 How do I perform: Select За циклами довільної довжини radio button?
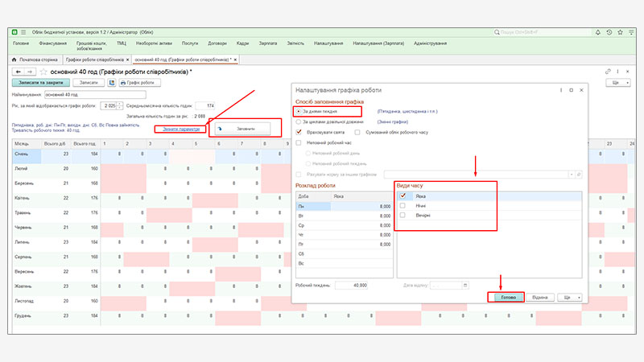[x=299, y=121]
